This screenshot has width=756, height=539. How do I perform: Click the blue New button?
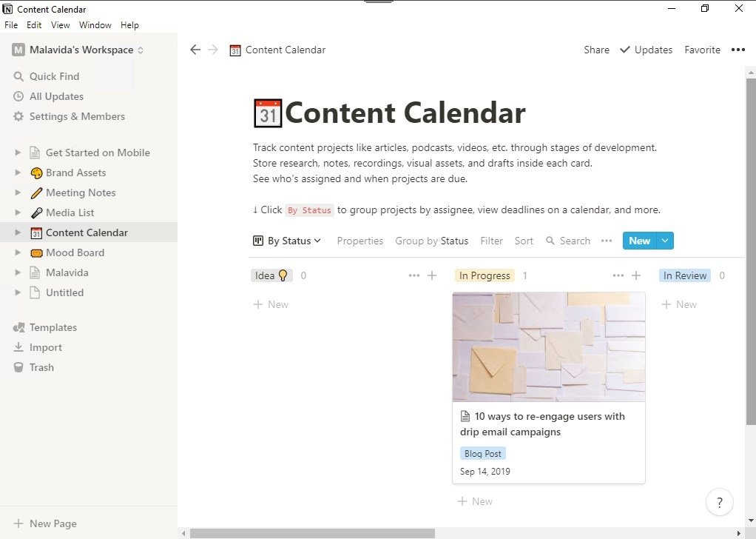639,241
